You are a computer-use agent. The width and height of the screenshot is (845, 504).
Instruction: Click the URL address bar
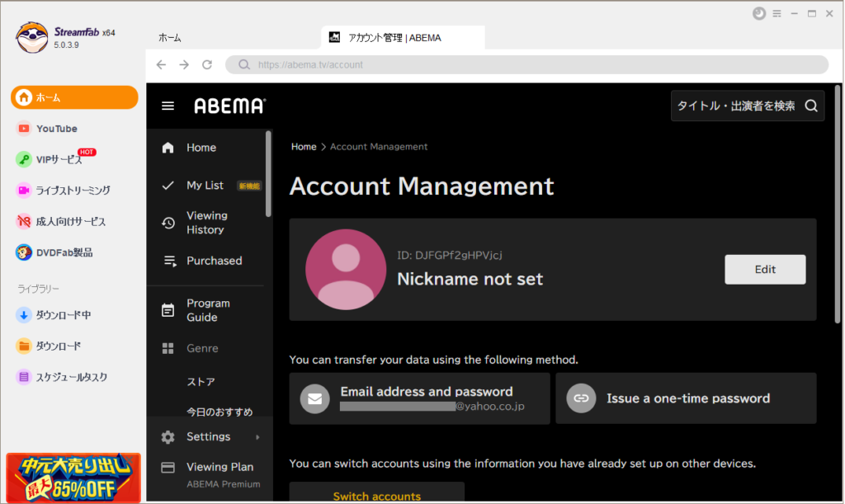tap(527, 64)
